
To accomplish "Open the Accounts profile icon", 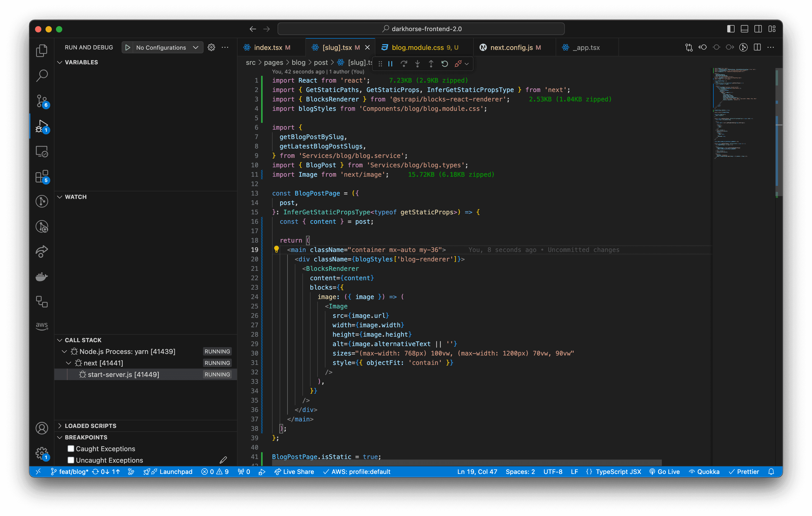I will [x=42, y=428].
